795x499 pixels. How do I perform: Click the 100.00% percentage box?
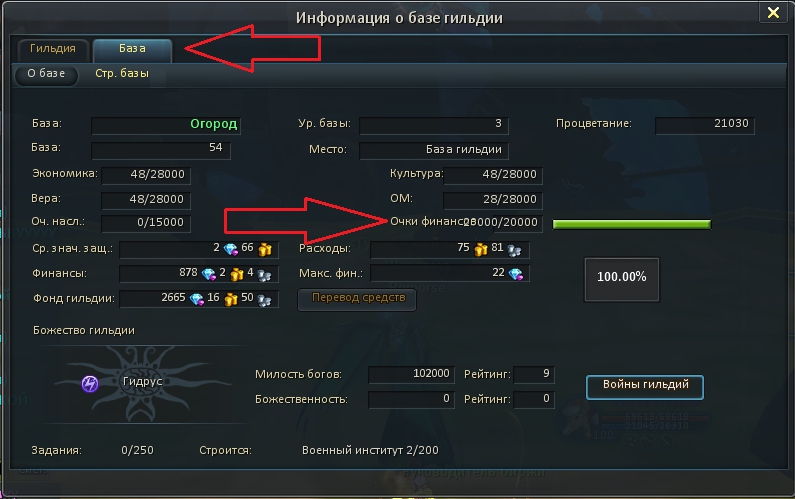click(622, 279)
